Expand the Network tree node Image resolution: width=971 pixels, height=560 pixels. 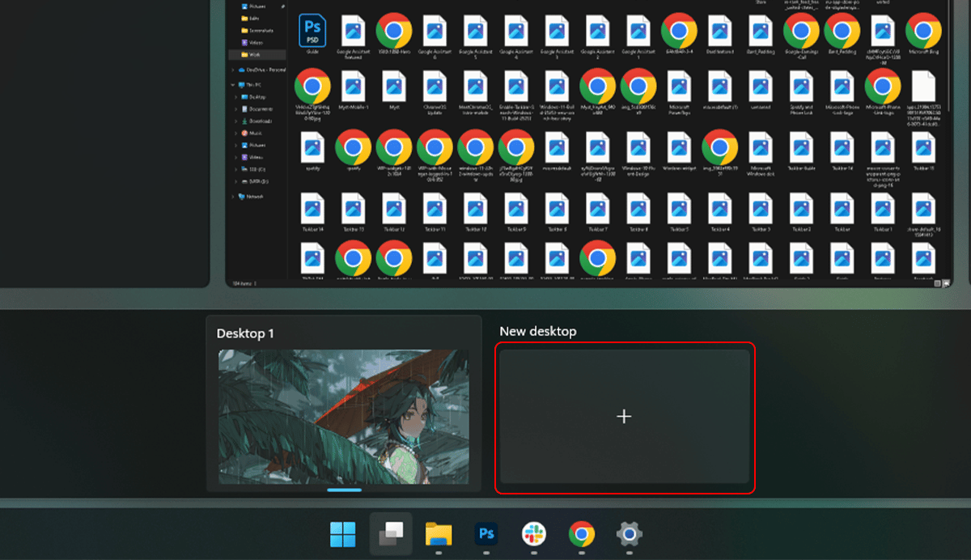234,196
